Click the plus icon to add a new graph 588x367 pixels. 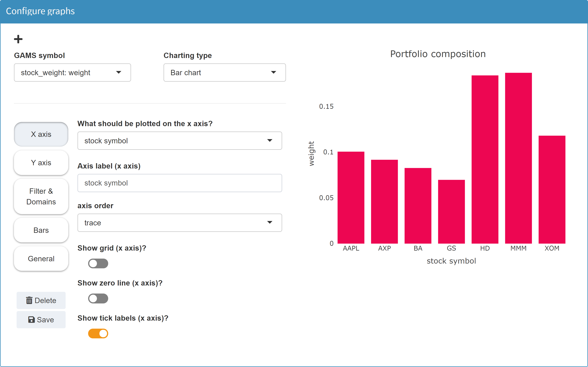pyautogui.click(x=18, y=39)
